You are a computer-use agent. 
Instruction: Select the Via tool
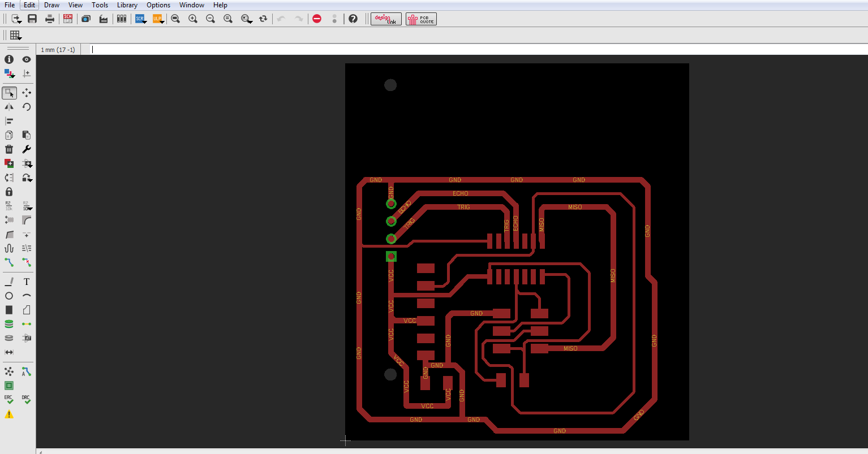[9, 324]
